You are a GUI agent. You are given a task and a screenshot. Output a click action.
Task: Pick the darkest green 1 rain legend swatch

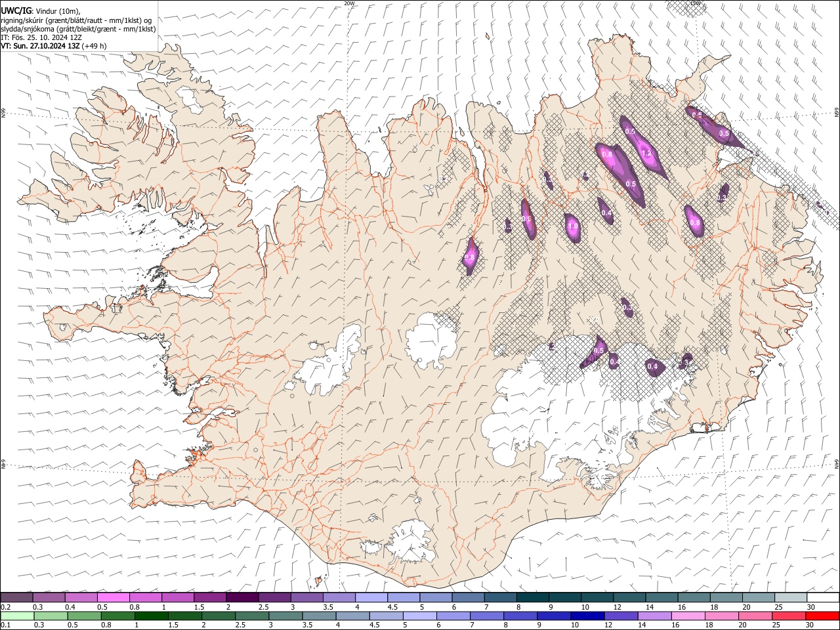tap(152, 616)
